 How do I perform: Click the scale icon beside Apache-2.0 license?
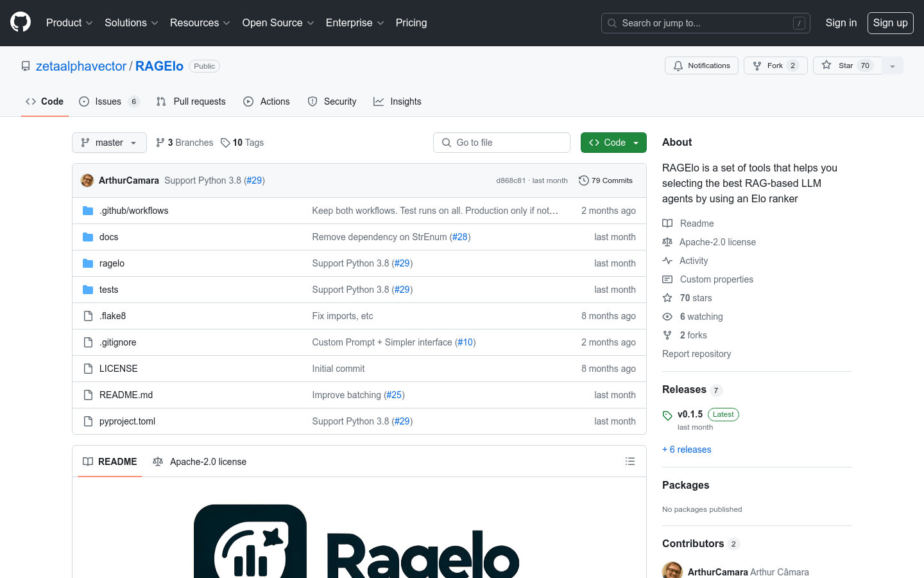(x=667, y=242)
